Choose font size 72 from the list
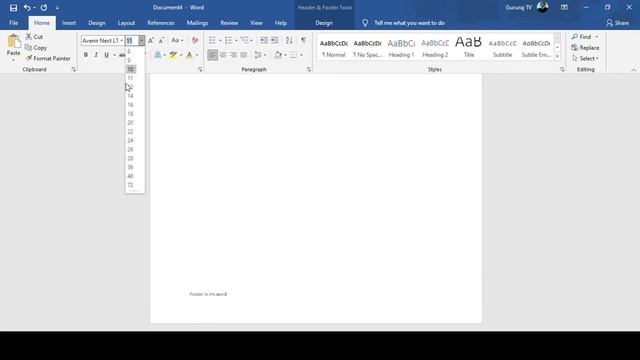This screenshot has height=360, width=640. (x=131, y=185)
